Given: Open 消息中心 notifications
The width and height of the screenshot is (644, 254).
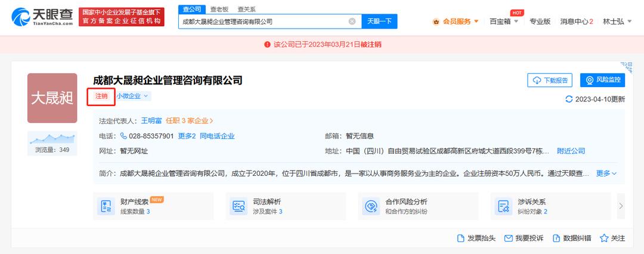Looking at the screenshot, I should [576, 21].
